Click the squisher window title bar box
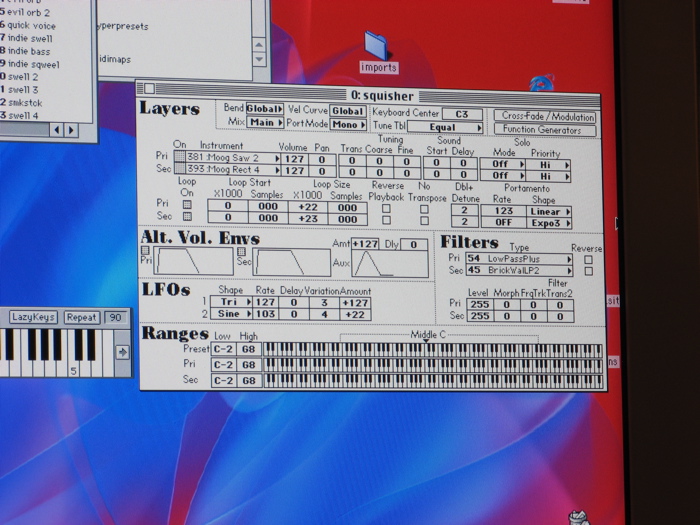The height and width of the screenshot is (525, 700). [148, 88]
